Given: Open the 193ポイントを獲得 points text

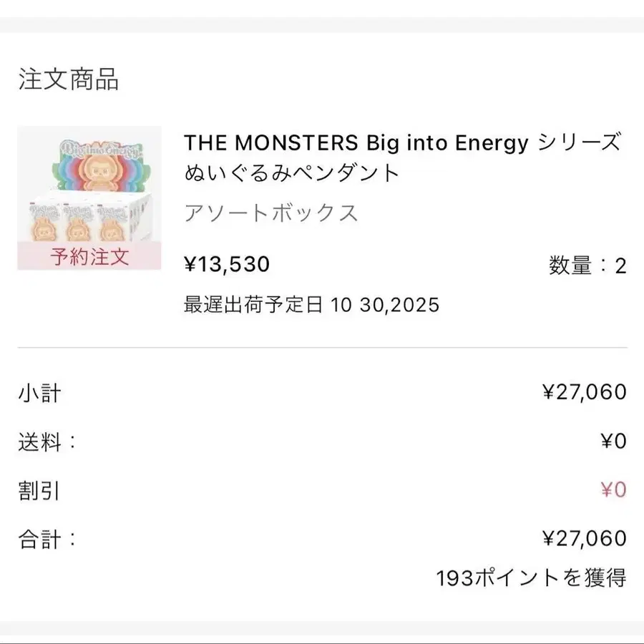Looking at the screenshot, I should [x=531, y=577].
